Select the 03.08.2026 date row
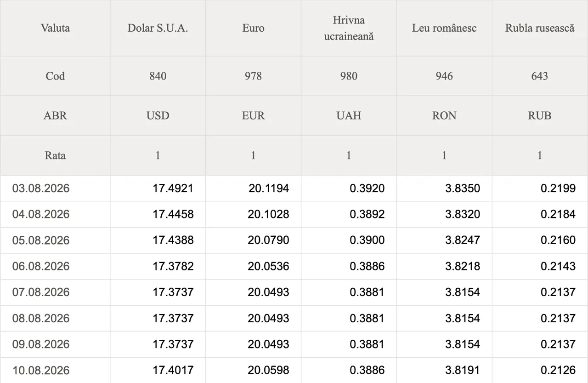The height and width of the screenshot is (383, 588). 294,188
